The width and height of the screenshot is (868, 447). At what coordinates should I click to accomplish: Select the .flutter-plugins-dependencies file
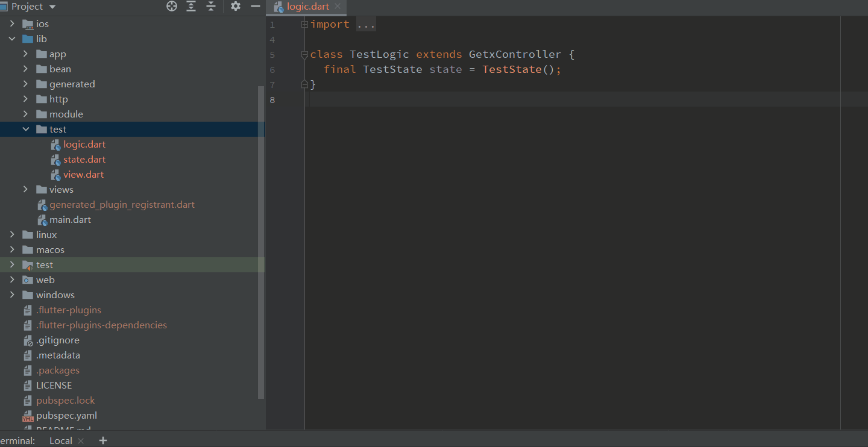tap(101, 325)
